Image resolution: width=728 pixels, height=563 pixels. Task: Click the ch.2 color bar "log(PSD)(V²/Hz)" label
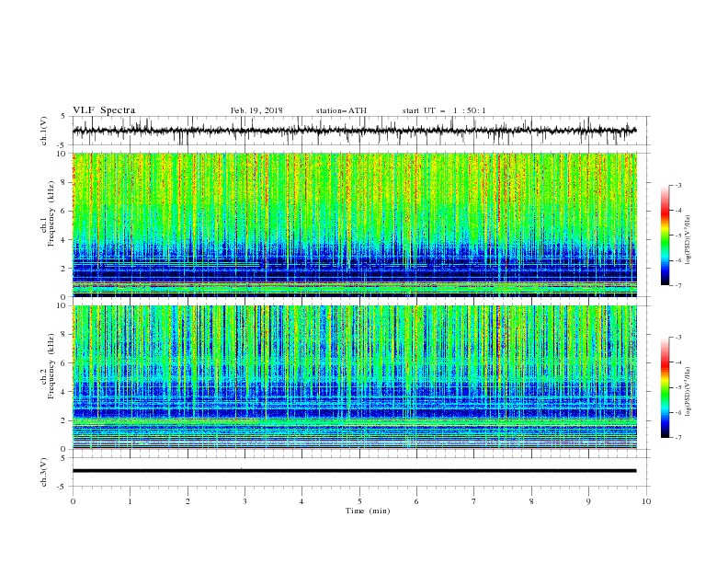pos(688,392)
